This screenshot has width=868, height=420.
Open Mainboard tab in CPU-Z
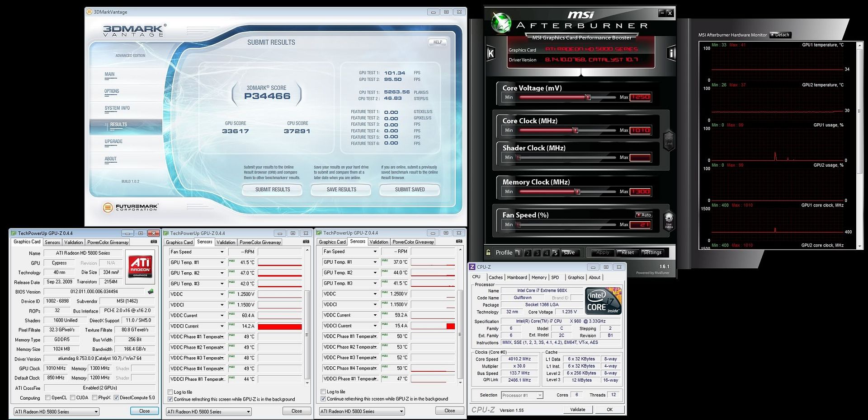(x=517, y=278)
